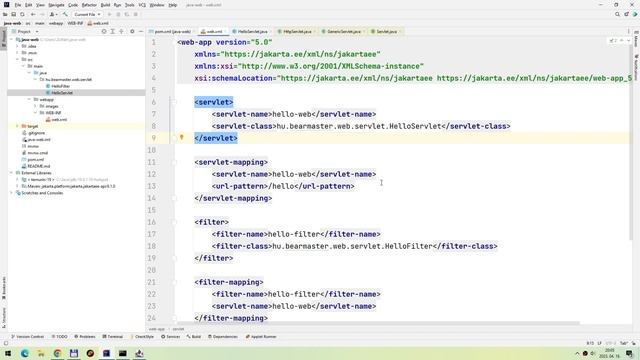Screen dimensions: 640x360
Task: Switch to the Servlet.java editor tab
Action: click(x=386, y=31)
